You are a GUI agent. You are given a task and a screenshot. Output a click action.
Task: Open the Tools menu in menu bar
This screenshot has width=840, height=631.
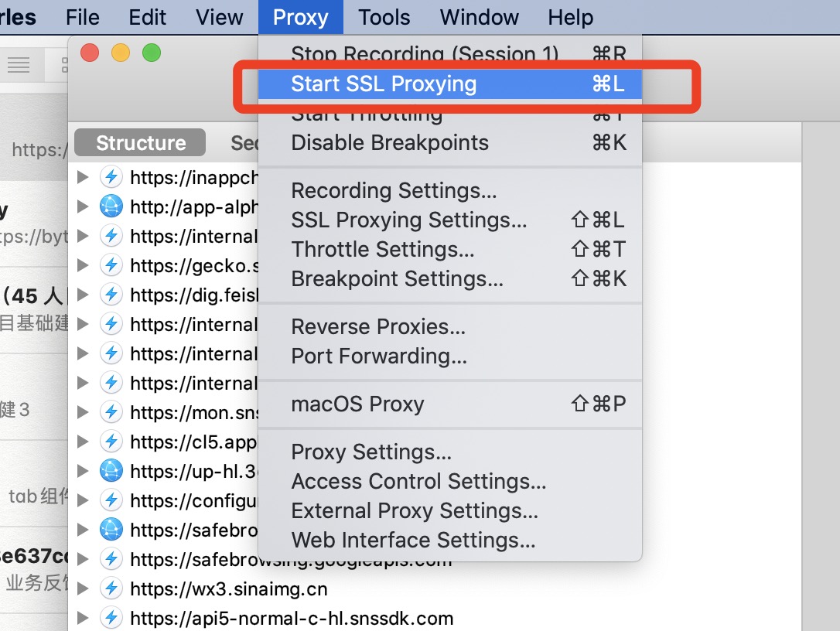tap(384, 17)
